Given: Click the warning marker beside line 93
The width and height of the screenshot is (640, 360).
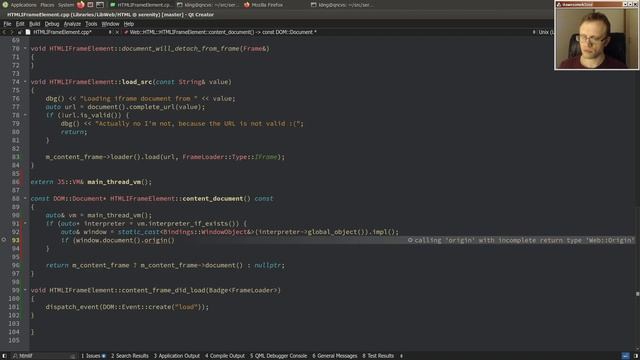Looking at the screenshot, I should pyautogui.click(x=4, y=240).
